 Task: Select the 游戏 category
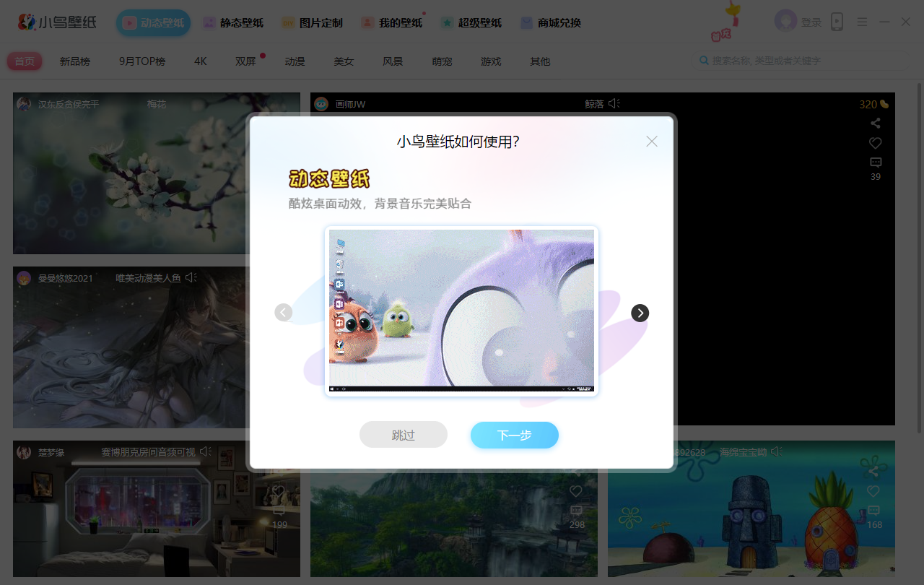click(491, 61)
